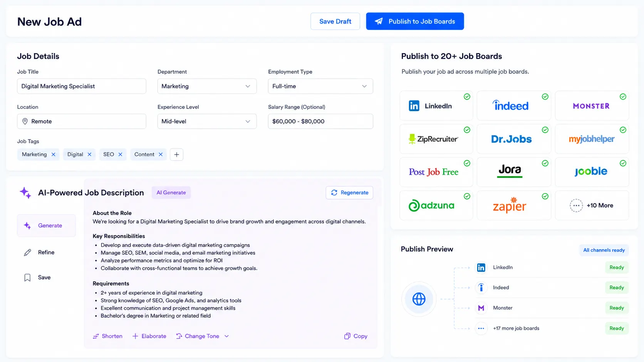Click the pencil icon beside Refine
The height and width of the screenshot is (362, 644).
(x=27, y=252)
